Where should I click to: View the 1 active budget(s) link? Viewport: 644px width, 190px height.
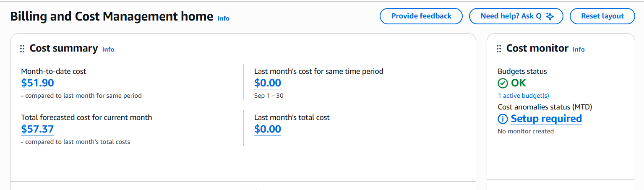point(523,96)
